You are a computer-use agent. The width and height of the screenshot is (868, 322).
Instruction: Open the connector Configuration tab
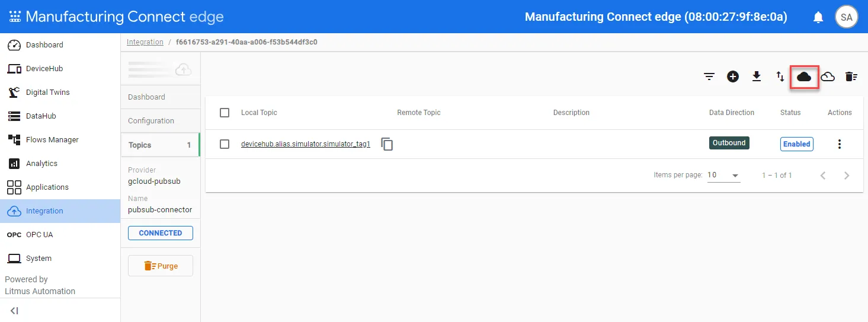click(x=161, y=121)
